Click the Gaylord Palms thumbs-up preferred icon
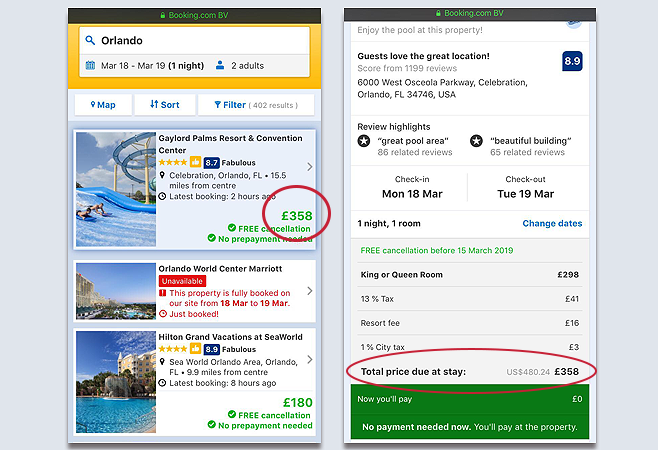 tap(195, 162)
